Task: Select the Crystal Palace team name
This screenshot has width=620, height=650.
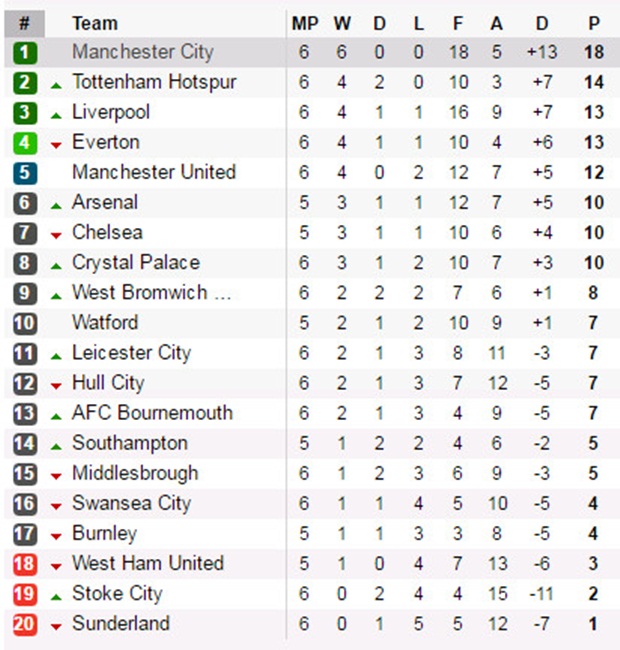Action: 136,262
